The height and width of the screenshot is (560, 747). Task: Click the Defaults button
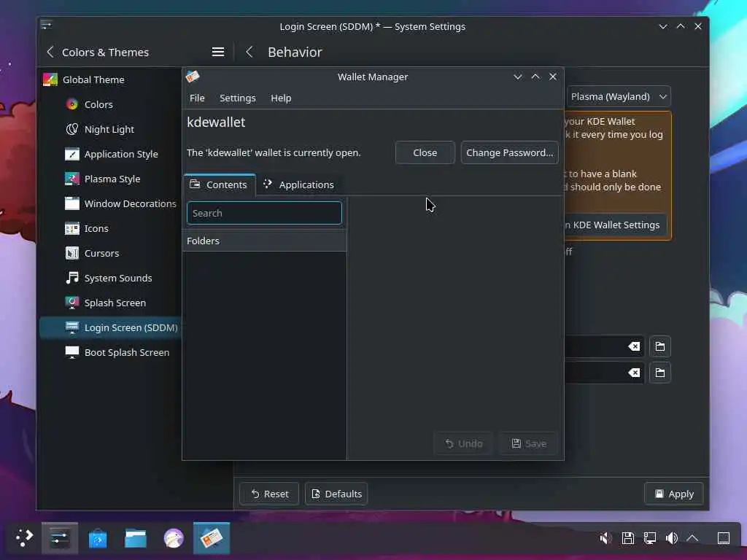pyautogui.click(x=336, y=494)
